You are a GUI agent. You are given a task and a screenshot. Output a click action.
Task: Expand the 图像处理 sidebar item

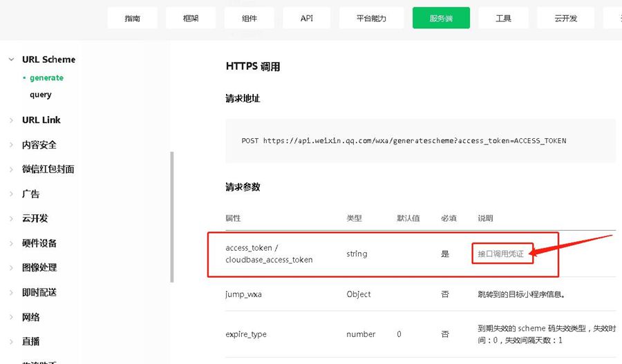39,267
